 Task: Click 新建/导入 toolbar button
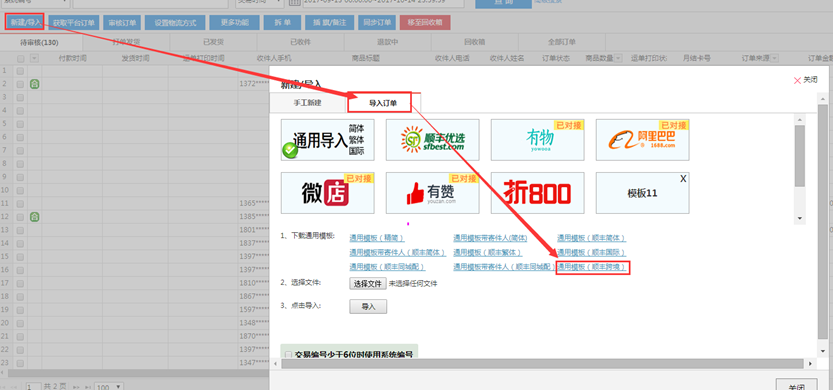click(x=24, y=22)
